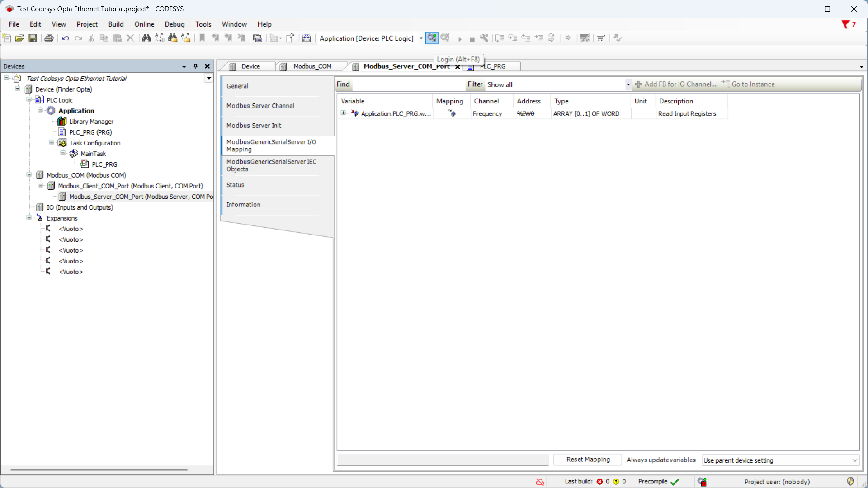Click the Reset Mapping button
This screenshot has height=488, width=868.
[x=588, y=460]
